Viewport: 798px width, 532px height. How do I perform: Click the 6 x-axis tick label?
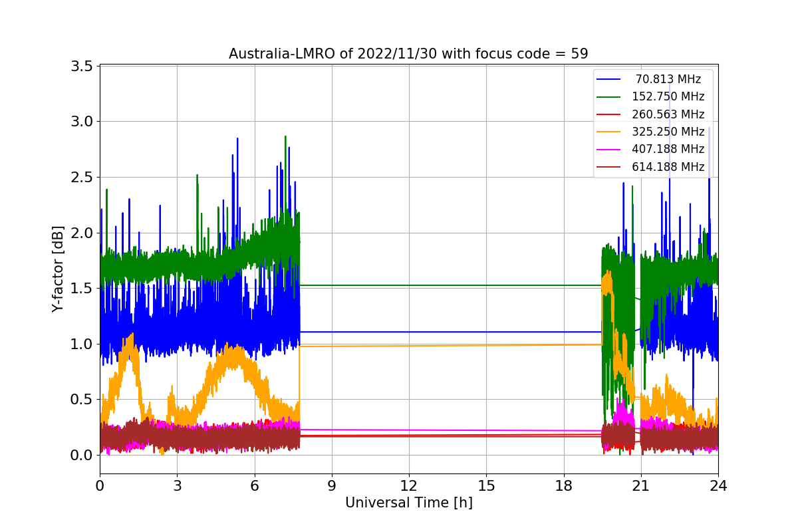pyautogui.click(x=255, y=486)
